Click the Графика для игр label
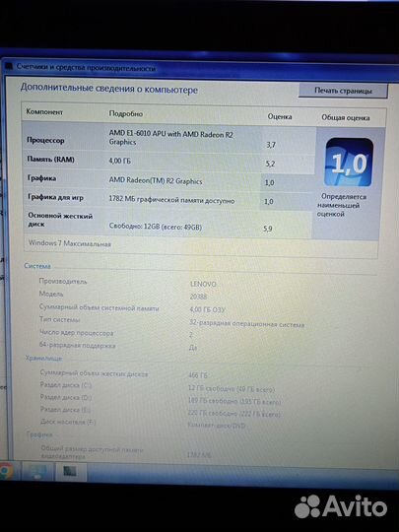 pos(55,197)
